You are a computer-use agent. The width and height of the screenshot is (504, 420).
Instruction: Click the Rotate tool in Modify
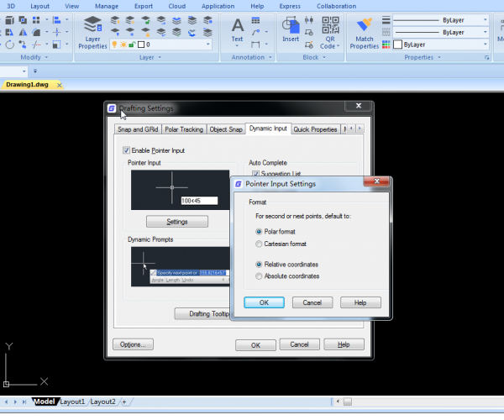[9, 45]
